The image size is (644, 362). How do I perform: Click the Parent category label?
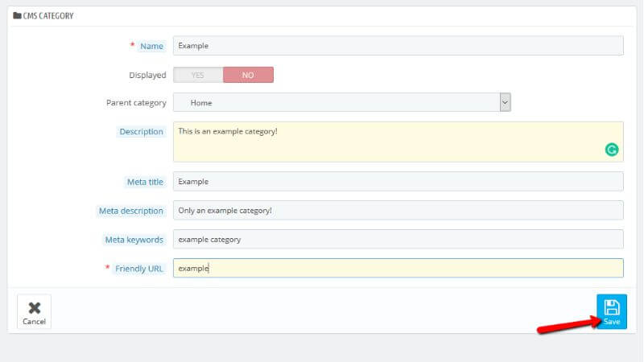tap(136, 103)
